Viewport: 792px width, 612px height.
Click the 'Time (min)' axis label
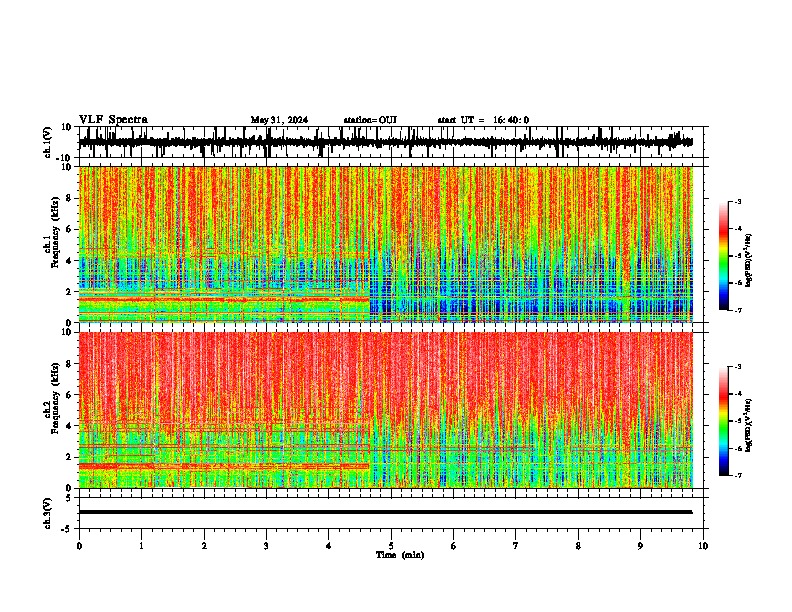400,555
